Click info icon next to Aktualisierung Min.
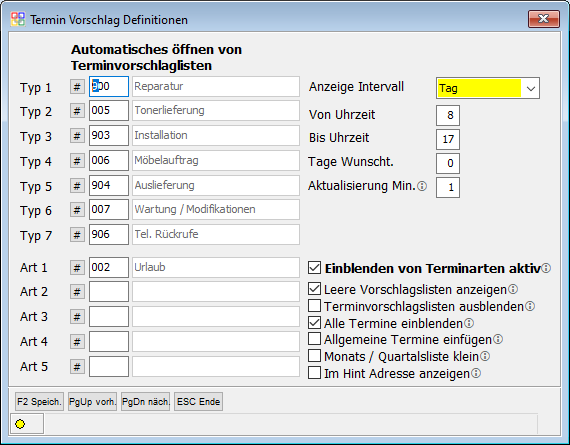 click(422, 186)
